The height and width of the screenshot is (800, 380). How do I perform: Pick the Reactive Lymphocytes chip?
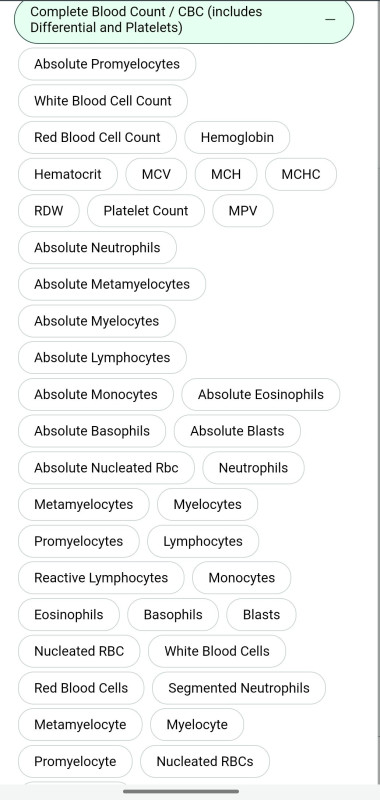coord(101,579)
